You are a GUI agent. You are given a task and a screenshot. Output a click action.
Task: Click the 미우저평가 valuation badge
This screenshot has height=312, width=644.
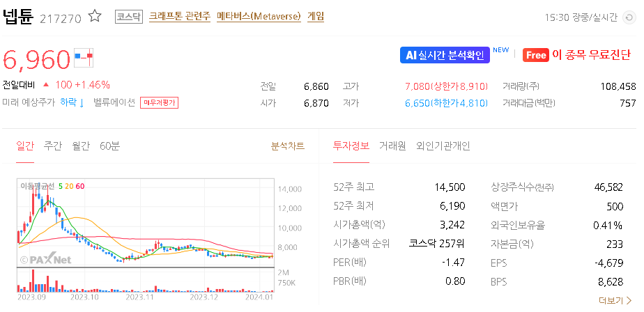click(x=159, y=102)
